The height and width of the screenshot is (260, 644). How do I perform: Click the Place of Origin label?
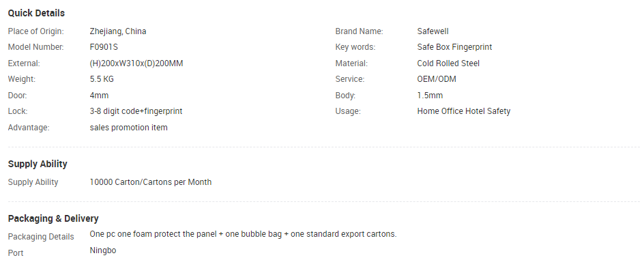pyautogui.click(x=35, y=31)
